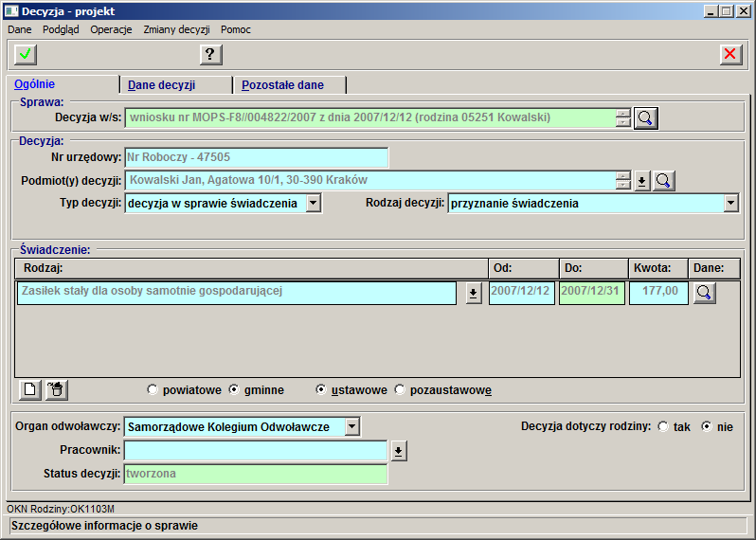
Task: Select the pozaustawowe radio button
Action: (400, 389)
